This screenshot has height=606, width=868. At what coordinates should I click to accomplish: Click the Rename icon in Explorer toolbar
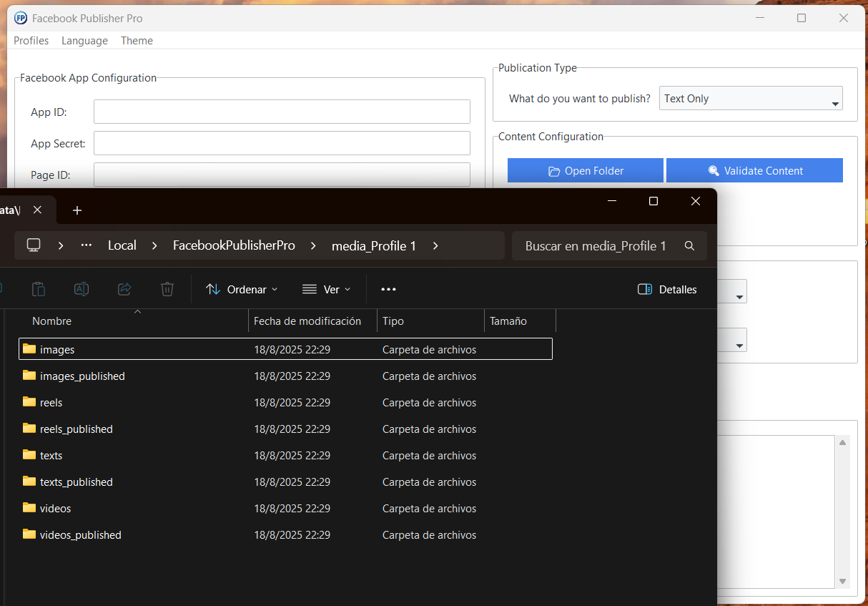tap(82, 289)
